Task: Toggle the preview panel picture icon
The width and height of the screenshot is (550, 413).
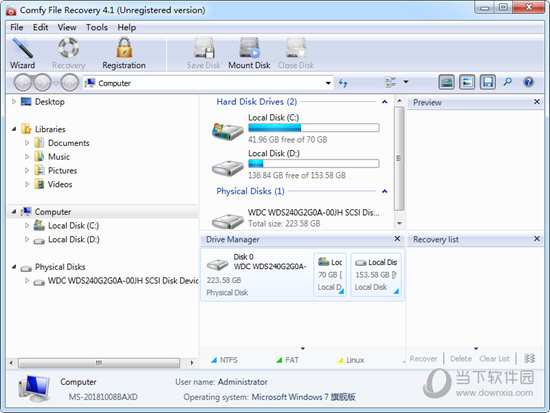Action: (446, 82)
